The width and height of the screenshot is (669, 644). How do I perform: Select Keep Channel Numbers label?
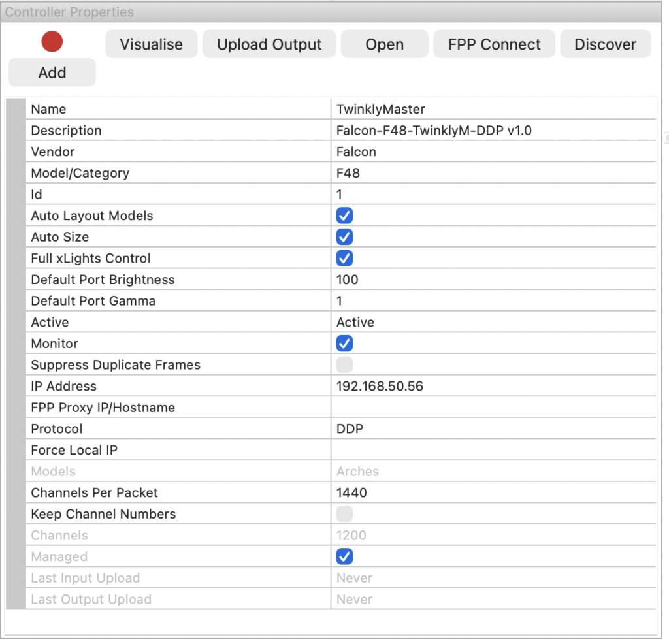pyautogui.click(x=103, y=514)
